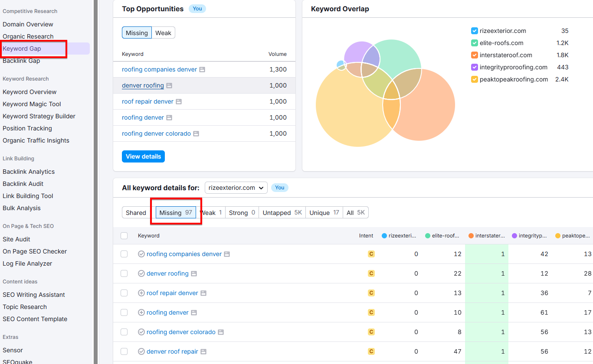The height and width of the screenshot is (364, 593).
Task: Uncheck integrityproroofing.com in Keyword Overlap legend
Action: pyautogui.click(x=475, y=67)
